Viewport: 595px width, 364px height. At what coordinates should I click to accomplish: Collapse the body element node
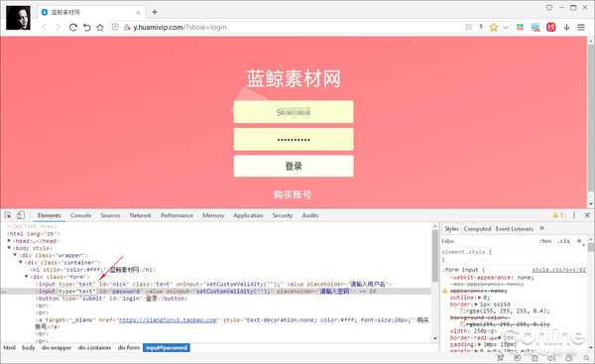10,248
